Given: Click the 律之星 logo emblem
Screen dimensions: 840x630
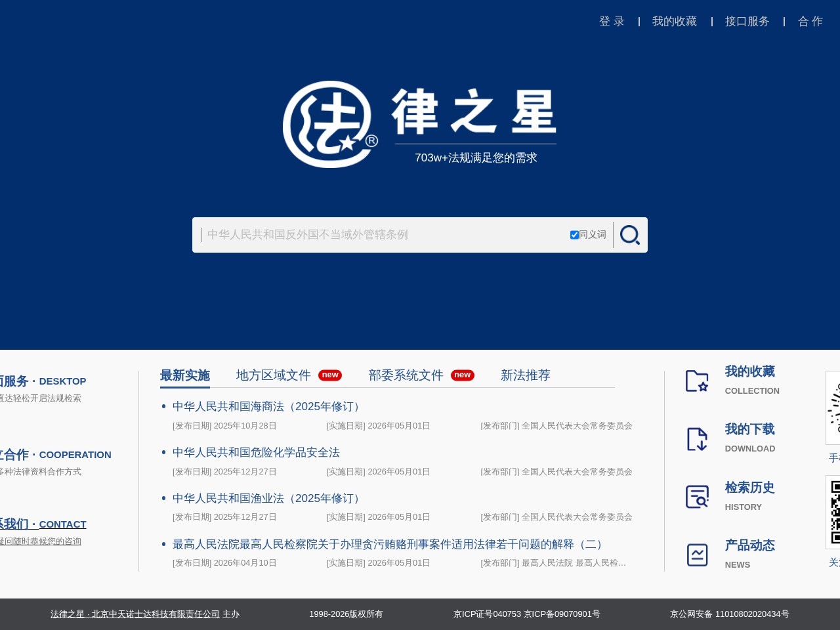Looking at the screenshot, I should (330, 124).
